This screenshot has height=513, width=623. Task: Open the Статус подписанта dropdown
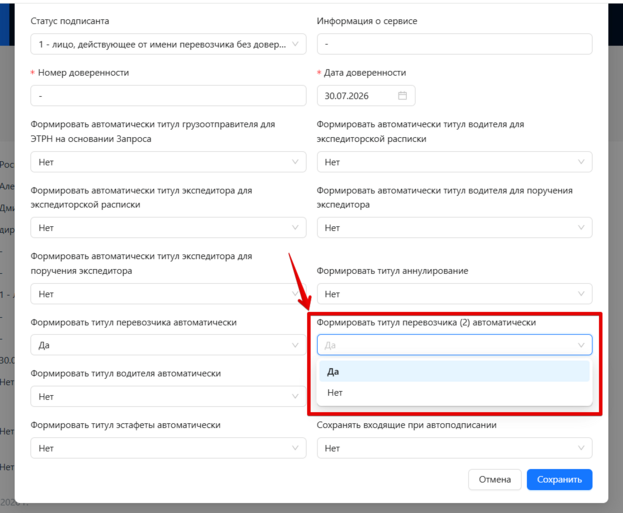tap(168, 44)
